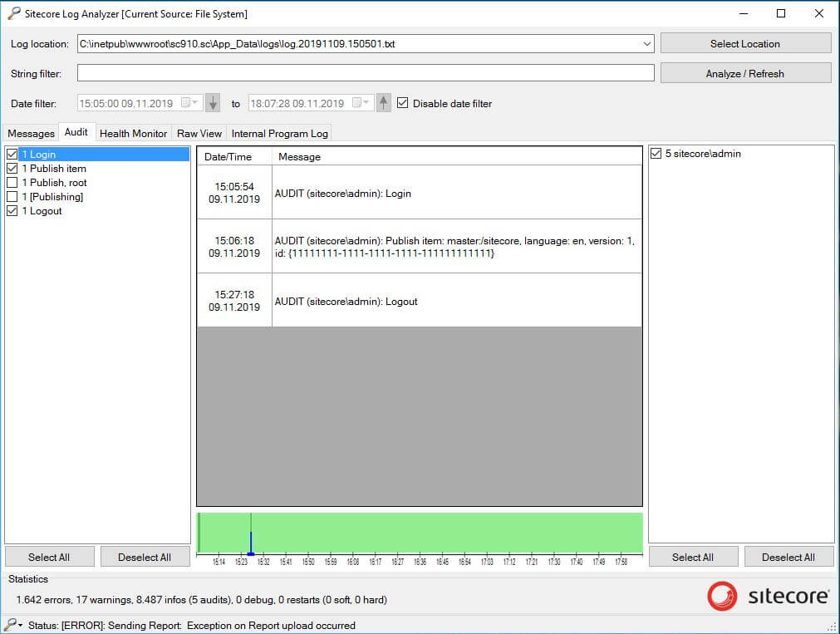Maximize the Log Analyzer window
Viewport: 840px width, 634px height.
(x=781, y=13)
